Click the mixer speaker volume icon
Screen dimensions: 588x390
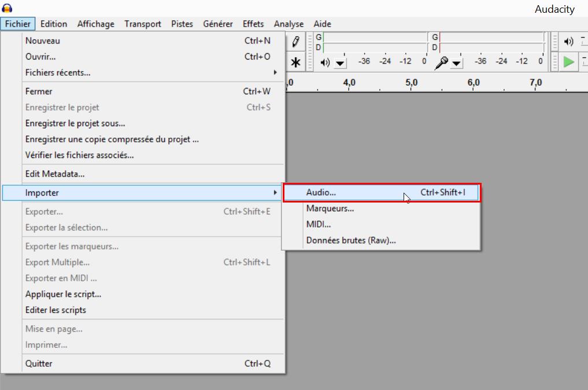point(569,42)
